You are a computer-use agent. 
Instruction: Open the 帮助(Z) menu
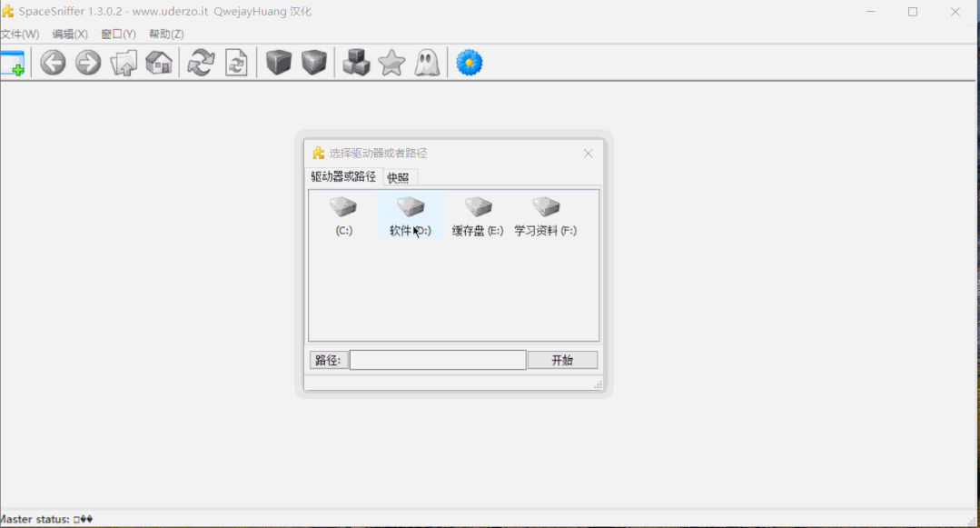(x=167, y=34)
